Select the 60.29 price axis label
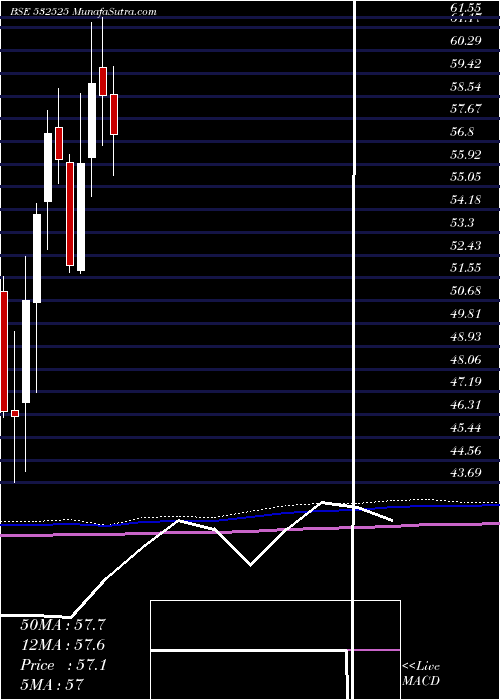This screenshot has height=700, width=500. pos(466,41)
